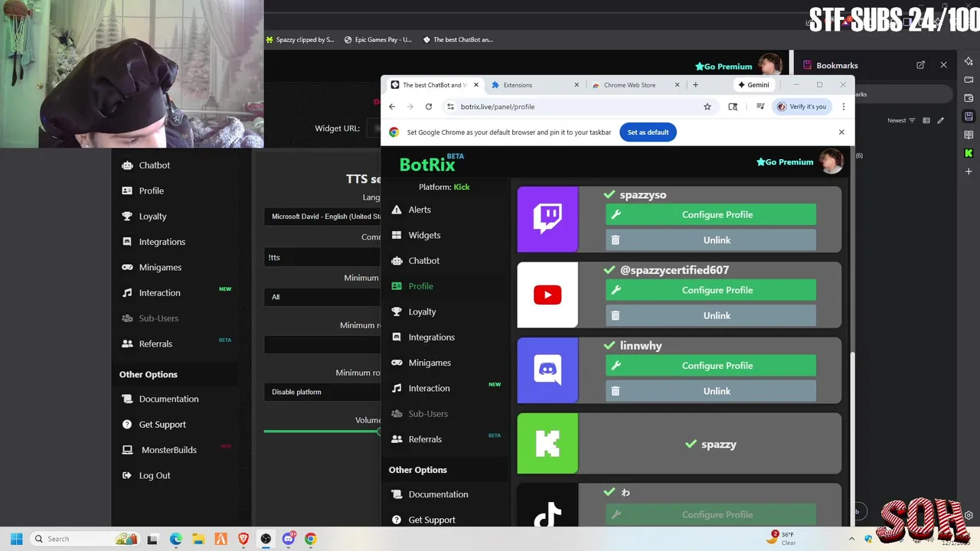Edit bookmarks with the pencil icon
The height and width of the screenshot is (551, 980).
(941, 120)
